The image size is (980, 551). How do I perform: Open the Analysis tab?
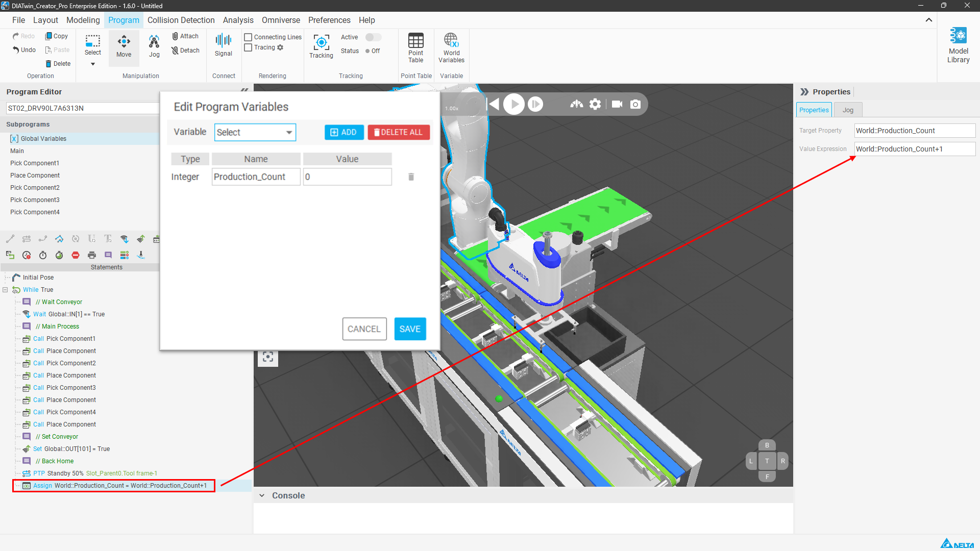coord(238,20)
